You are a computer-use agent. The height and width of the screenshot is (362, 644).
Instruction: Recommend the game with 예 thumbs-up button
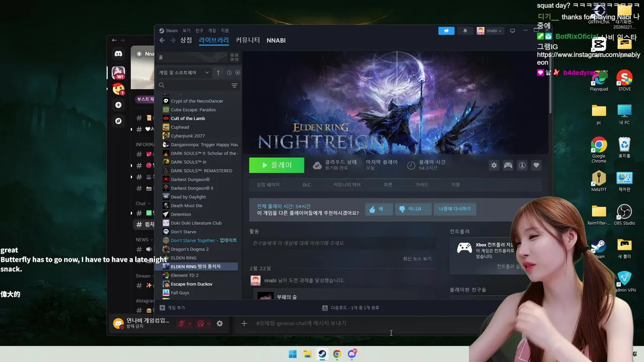point(378,209)
